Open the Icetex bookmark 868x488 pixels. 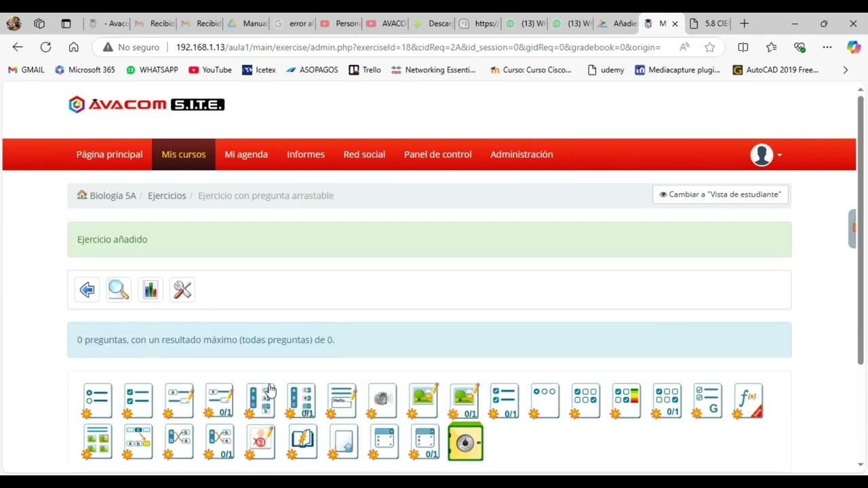(x=259, y=70)
